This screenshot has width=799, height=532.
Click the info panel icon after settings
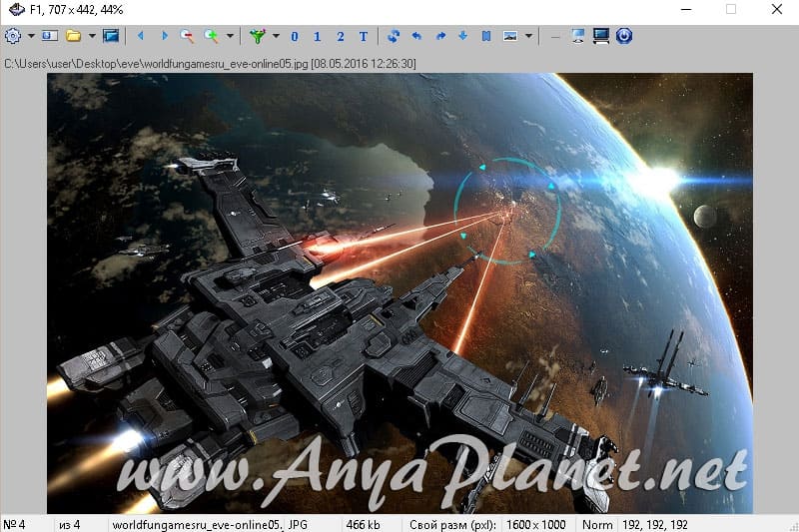pos(50,36)
